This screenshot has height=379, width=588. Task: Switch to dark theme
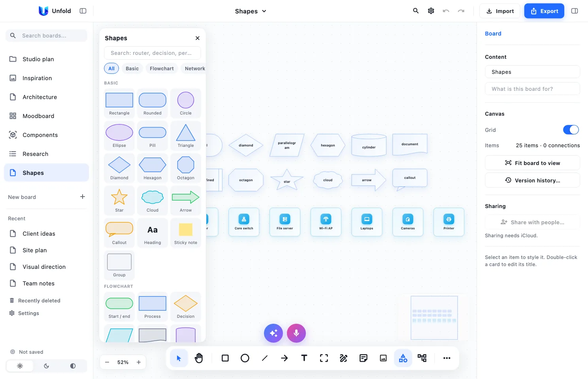click(47, 366)
